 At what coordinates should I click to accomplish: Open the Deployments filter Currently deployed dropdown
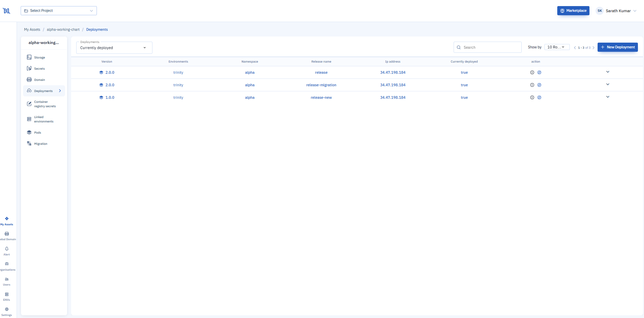click(114, 48)
